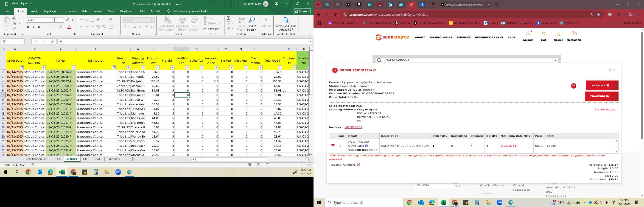Click the red TRACKING button

point(602,96)
